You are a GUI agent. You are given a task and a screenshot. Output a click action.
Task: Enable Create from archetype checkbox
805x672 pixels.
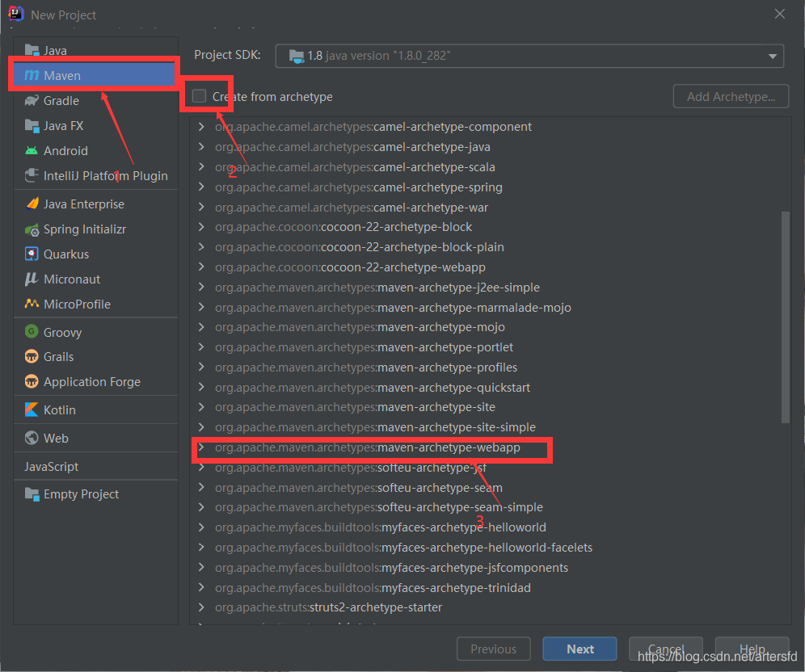pos(199,96)
